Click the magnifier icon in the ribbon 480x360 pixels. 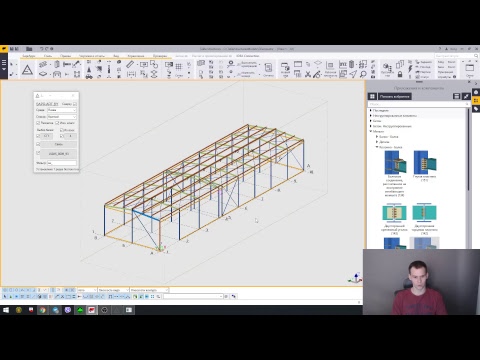point(363,74)
